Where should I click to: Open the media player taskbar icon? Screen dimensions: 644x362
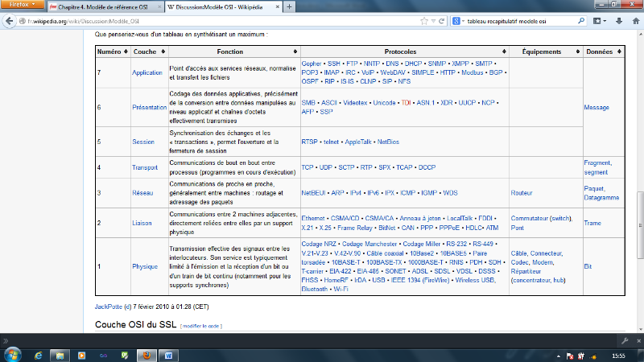coord(81,356)
